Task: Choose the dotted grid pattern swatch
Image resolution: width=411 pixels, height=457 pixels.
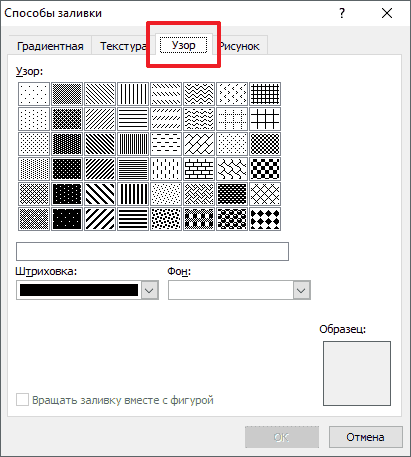Action: (x=232, y=119)
